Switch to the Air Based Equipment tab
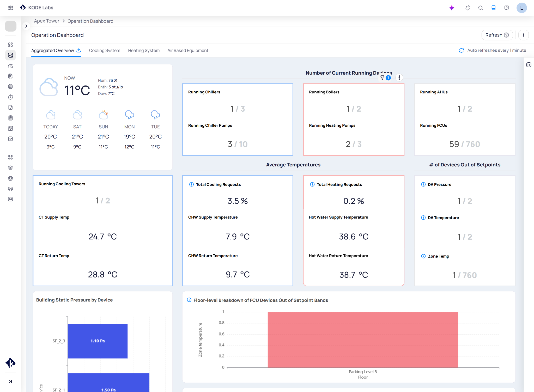 pos(188,50)
